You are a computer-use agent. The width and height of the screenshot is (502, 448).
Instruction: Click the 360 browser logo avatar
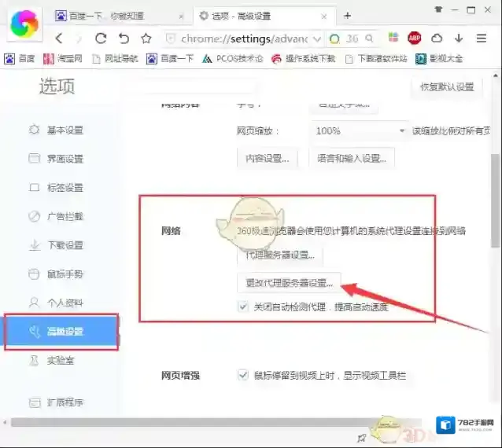[24, 24]
